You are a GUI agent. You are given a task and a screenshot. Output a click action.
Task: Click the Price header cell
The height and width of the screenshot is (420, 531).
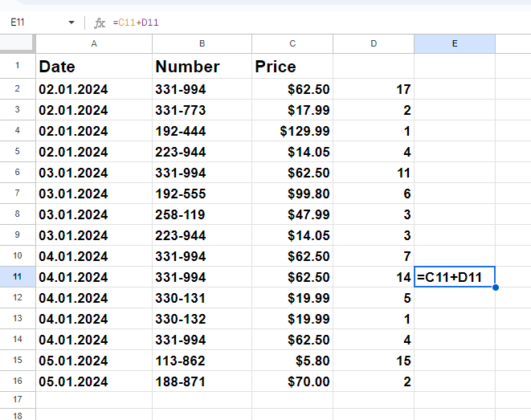pyautogui.click(x=292, y=66)
